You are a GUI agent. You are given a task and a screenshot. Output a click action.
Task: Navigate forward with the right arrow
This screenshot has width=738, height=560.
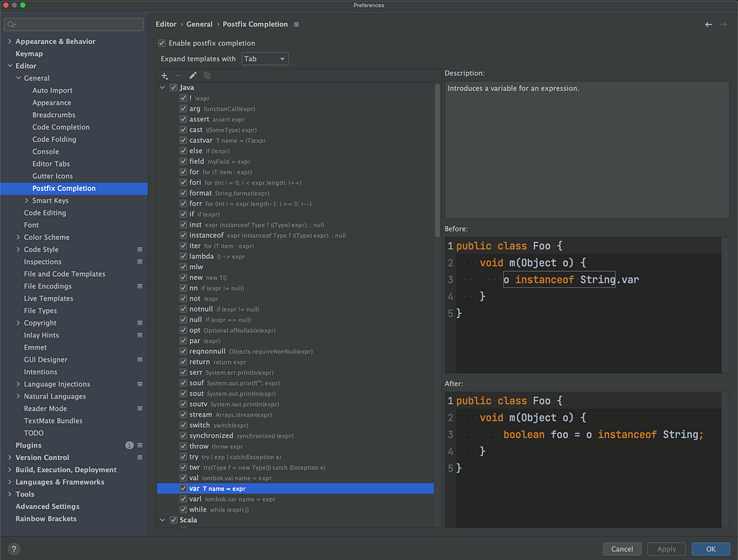pyautogui.click(x=724, y=25)
